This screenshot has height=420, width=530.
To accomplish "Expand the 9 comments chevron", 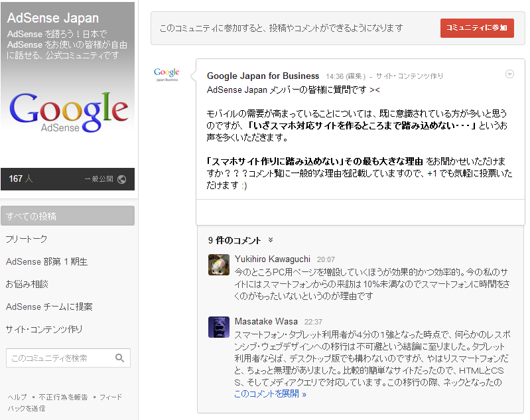I will point(271,240).
